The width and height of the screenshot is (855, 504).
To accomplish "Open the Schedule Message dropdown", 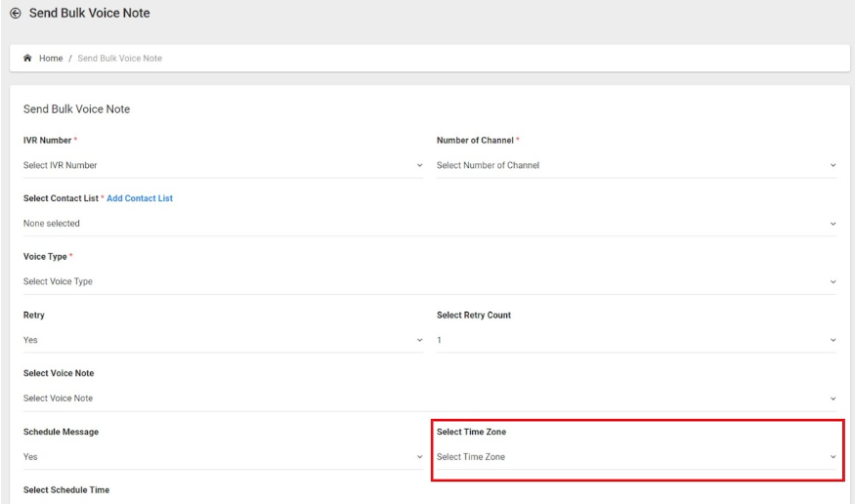I will tap(223, 456).
